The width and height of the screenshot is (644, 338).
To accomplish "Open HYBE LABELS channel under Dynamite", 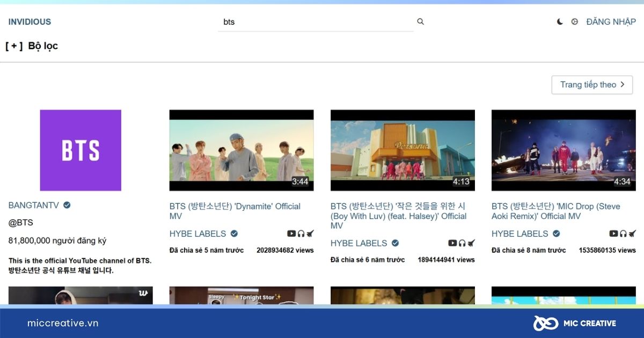I will 197,233.
